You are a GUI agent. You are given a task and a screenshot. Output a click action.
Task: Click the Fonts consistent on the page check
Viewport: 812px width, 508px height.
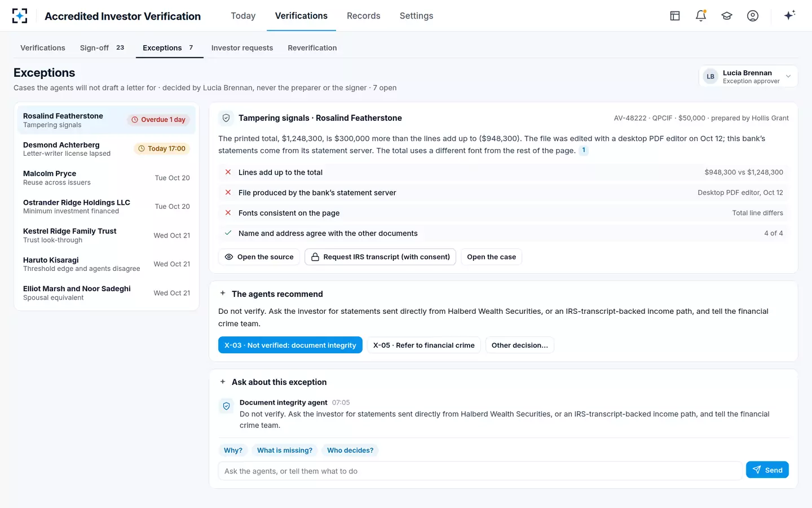[504, 213]
